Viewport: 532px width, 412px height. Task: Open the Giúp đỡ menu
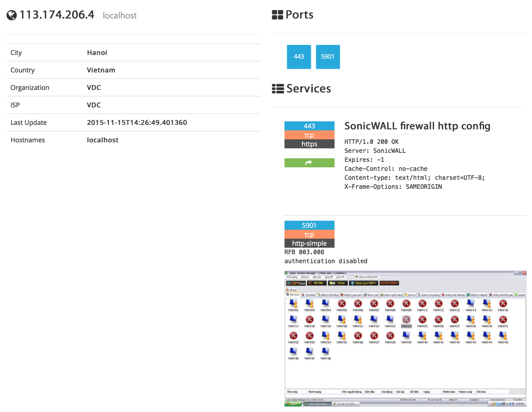[x=328, y=277]
